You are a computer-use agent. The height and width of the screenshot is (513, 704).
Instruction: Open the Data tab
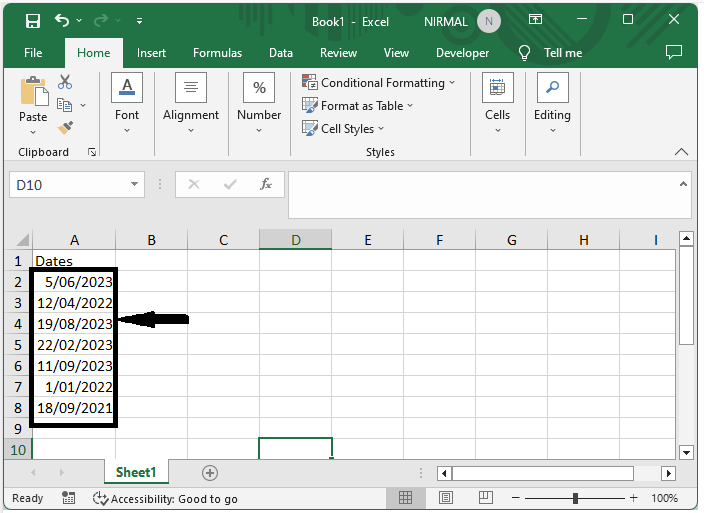[281, 53]
